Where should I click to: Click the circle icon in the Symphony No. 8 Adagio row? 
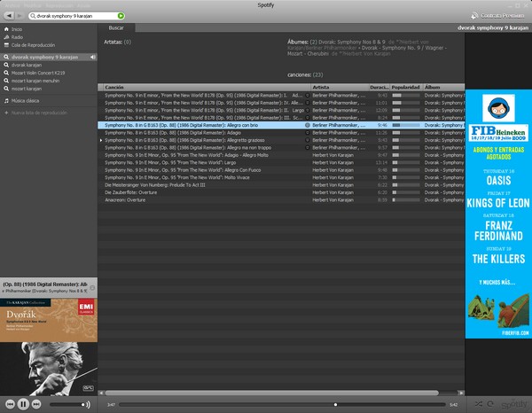pos(308,133)
